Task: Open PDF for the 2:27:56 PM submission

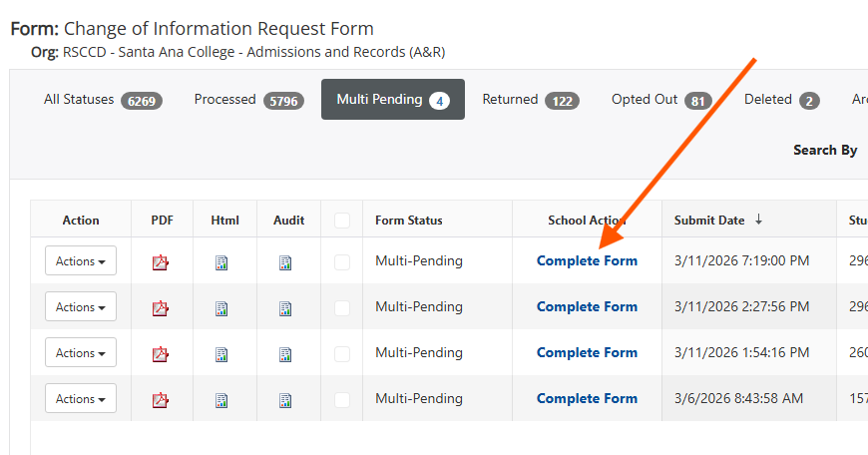Action: pos(161,307)
